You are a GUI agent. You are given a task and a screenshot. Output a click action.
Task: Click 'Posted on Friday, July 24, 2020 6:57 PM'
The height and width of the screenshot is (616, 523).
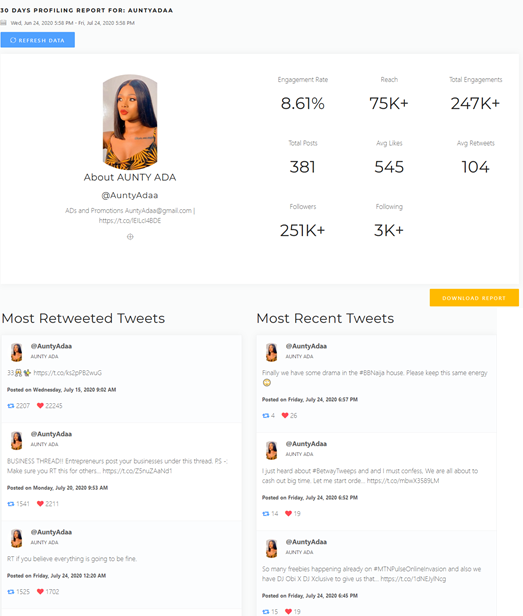[310, 400]
